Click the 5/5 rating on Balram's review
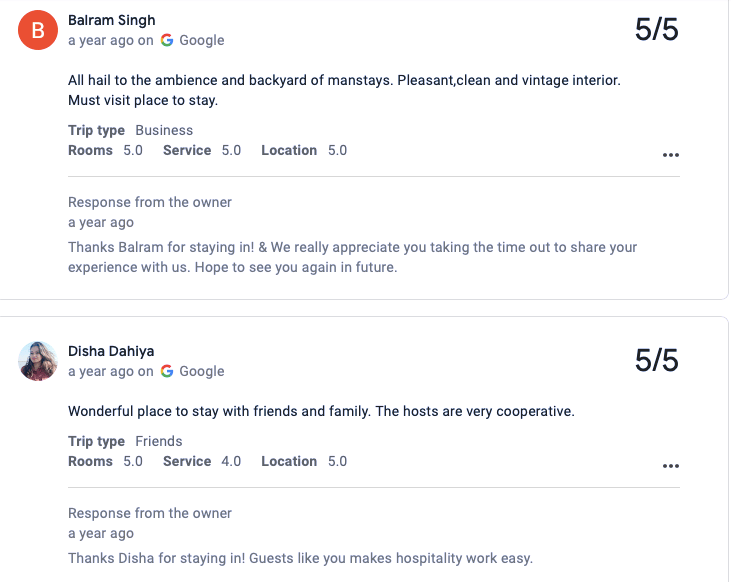 (x=656, y=30)
